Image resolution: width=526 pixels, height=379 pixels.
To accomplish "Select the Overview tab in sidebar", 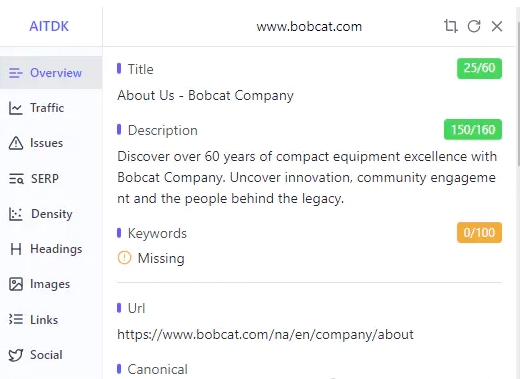I will pyautogui.click(x=51, y=72).
